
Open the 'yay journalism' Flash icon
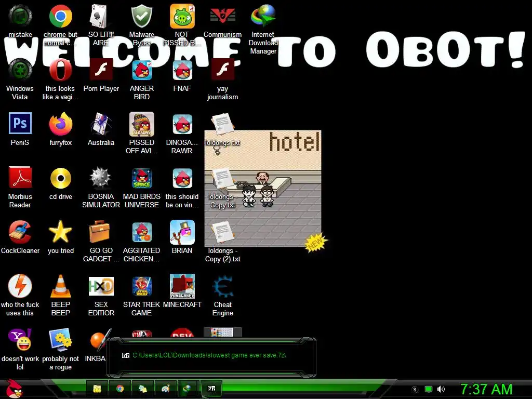click(x=222, y=70)
